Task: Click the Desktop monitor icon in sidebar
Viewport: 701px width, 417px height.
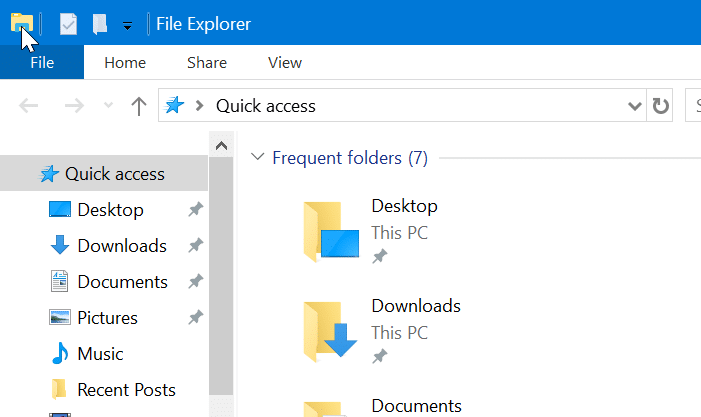Action: pos(60,209)
